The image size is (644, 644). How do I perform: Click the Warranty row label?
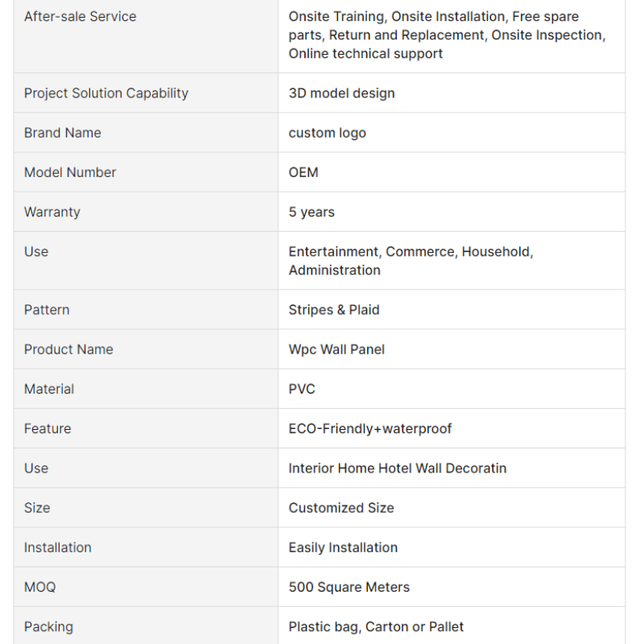coord(52,213)
